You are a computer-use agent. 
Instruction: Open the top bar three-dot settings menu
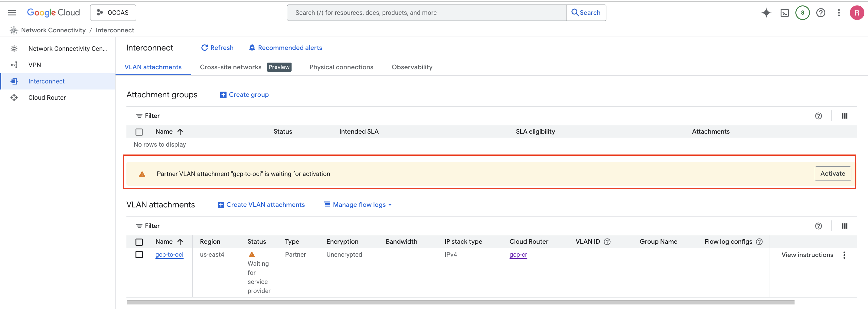pyautogui.click(x=839, y=13)
